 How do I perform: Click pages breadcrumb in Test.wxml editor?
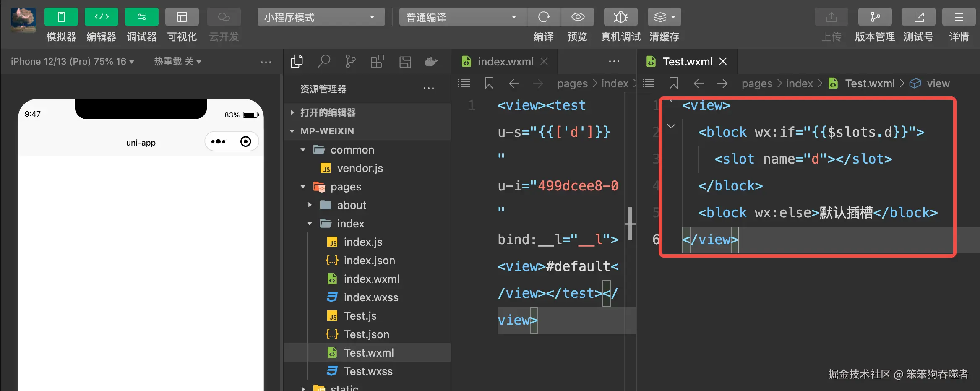click(757, 83)
